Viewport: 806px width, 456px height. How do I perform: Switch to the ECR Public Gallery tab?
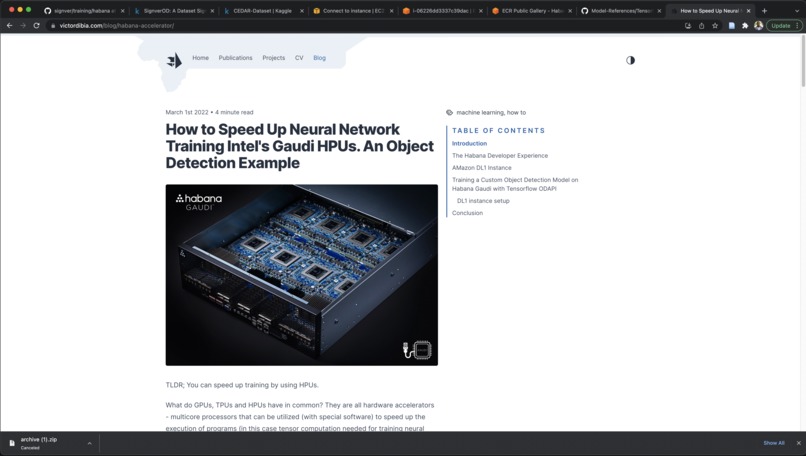pyautogui.click(x=531, y=10)
